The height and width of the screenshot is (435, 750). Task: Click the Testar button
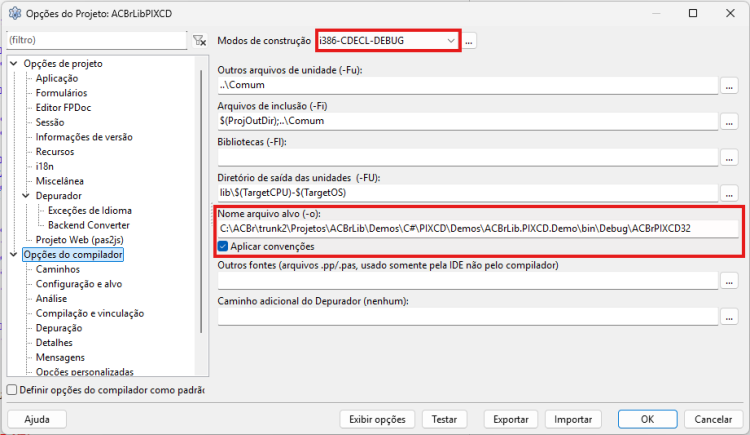[444, 420]
